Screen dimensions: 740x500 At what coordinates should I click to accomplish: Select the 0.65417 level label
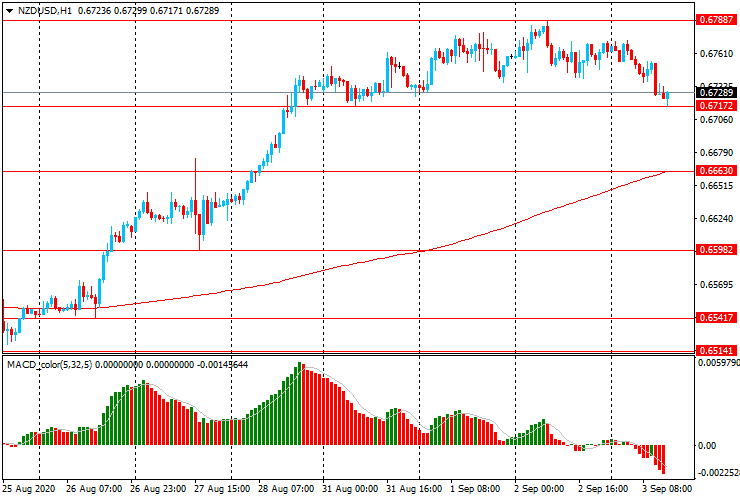[716, 317]
